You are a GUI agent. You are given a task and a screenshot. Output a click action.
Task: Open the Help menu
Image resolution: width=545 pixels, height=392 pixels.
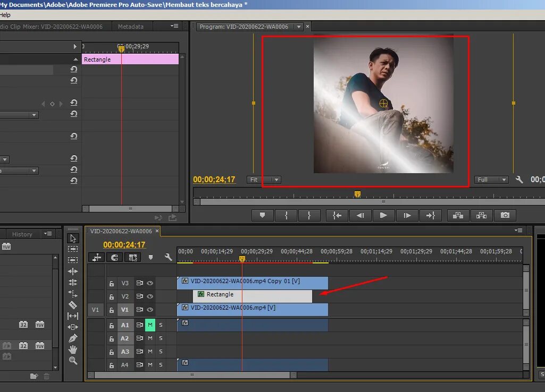pyautogui.click(x=5, y=15)
